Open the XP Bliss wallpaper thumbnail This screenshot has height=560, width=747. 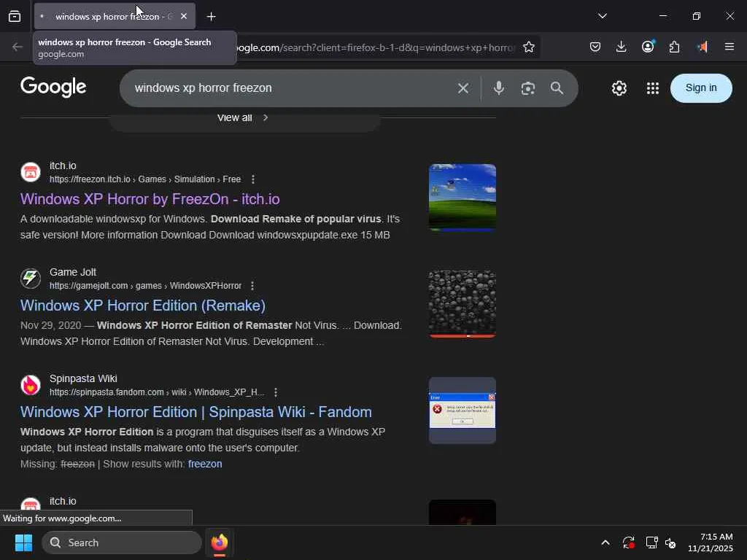point(462,198)
